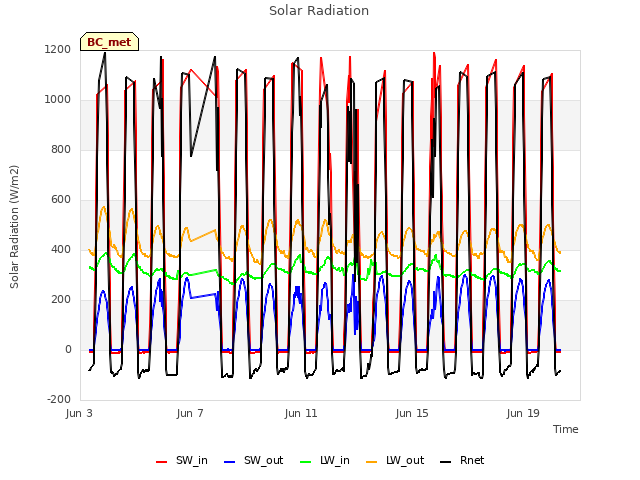Click the Solar Radiation (W/m2) y-axis label

coord(14,227)
